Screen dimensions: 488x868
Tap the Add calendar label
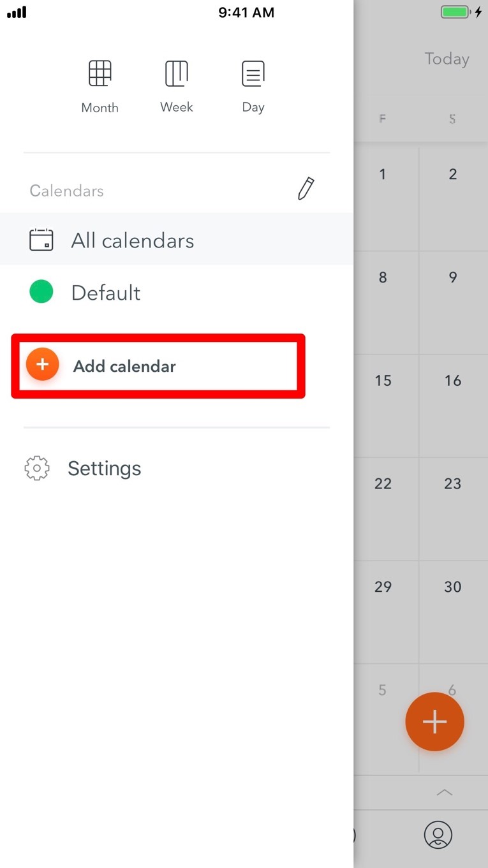coord(124,366)
